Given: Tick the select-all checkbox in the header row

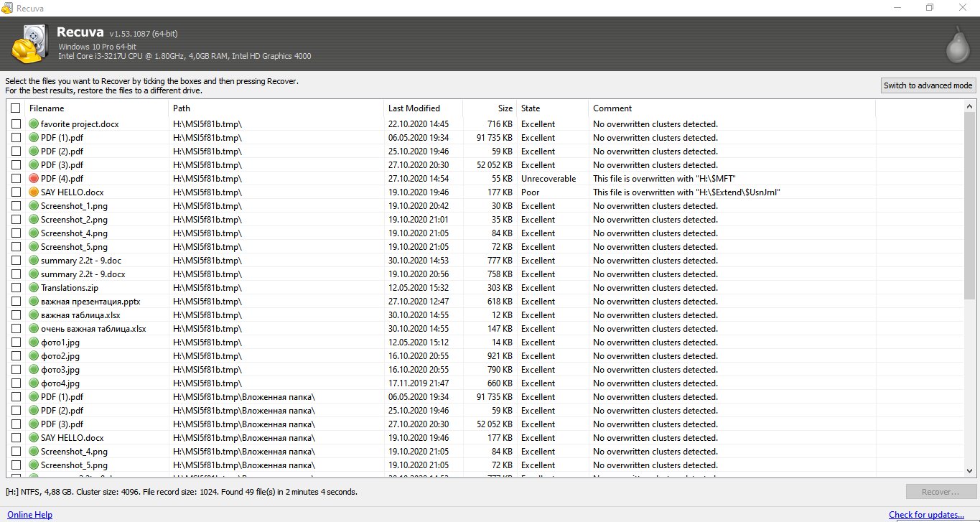Looking at the screenshot, I should (x=16, y=108).
